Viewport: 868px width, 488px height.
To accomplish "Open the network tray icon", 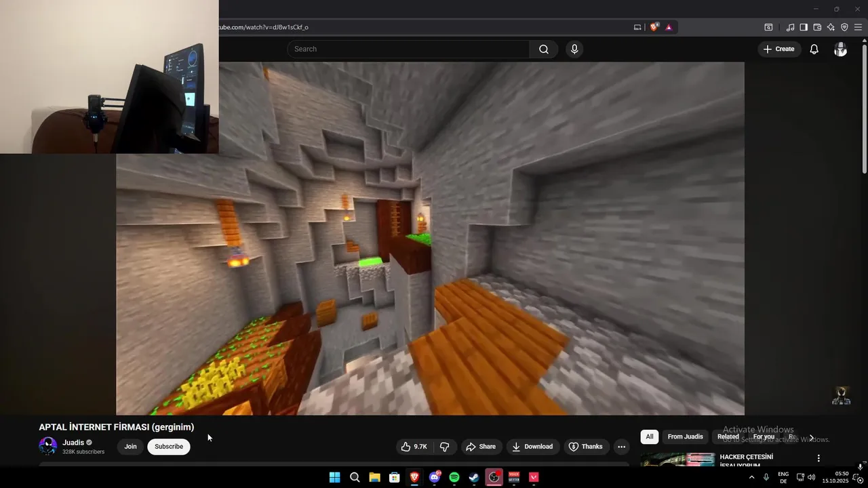I will click(x=800, y=477).
